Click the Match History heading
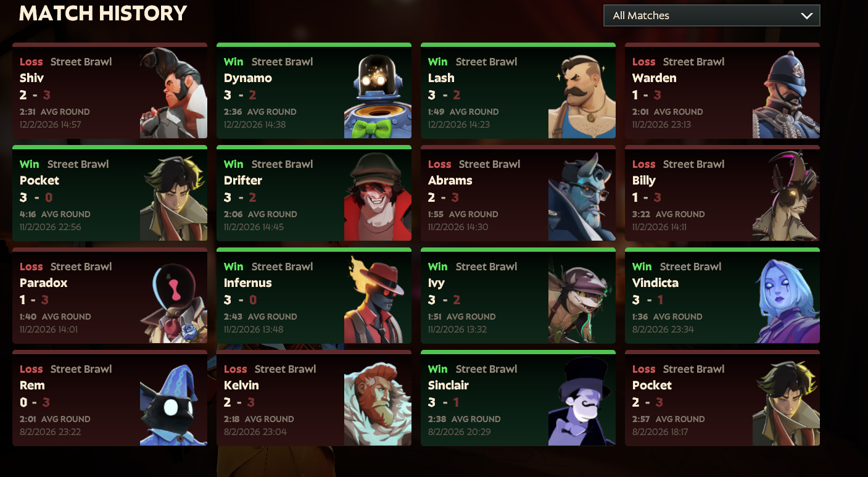This screenshot has height=477, width=868. 103,13
